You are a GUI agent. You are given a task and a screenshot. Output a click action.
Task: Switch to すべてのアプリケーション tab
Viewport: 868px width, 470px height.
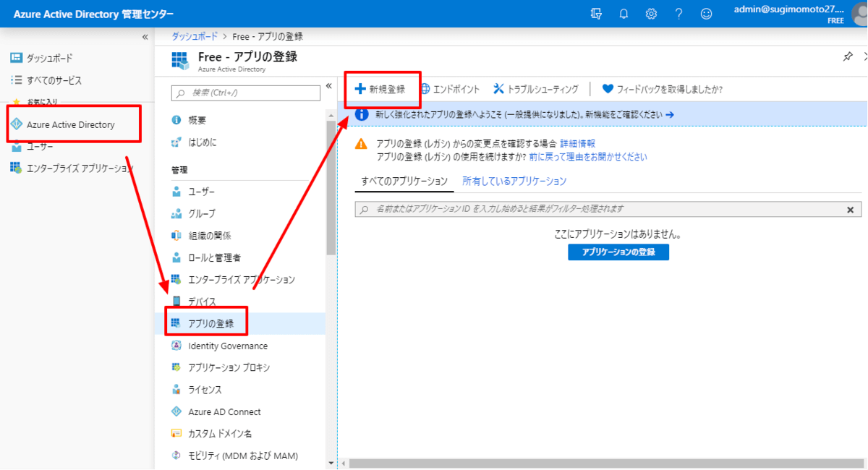(404, 181)
